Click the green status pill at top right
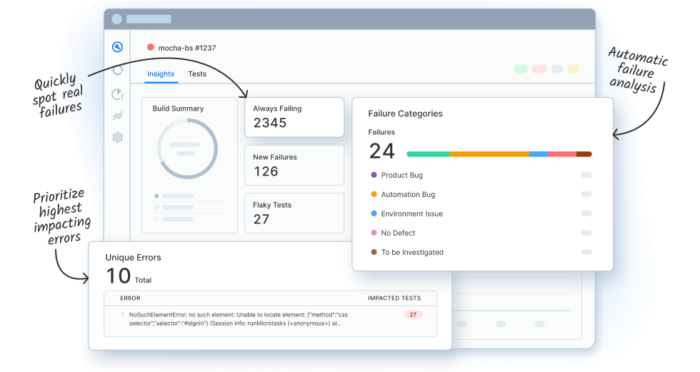700x372 pixels. click(x=521, y=69)
